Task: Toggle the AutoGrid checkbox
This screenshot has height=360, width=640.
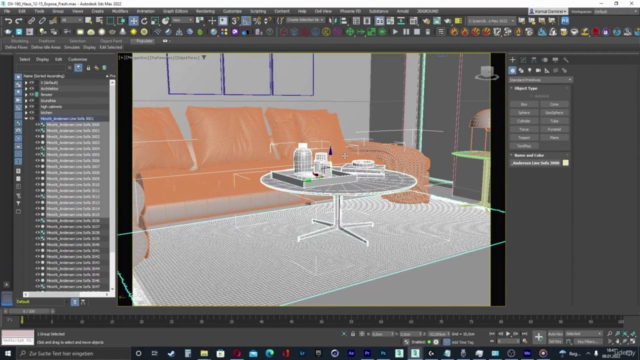Action: point(531,96)
